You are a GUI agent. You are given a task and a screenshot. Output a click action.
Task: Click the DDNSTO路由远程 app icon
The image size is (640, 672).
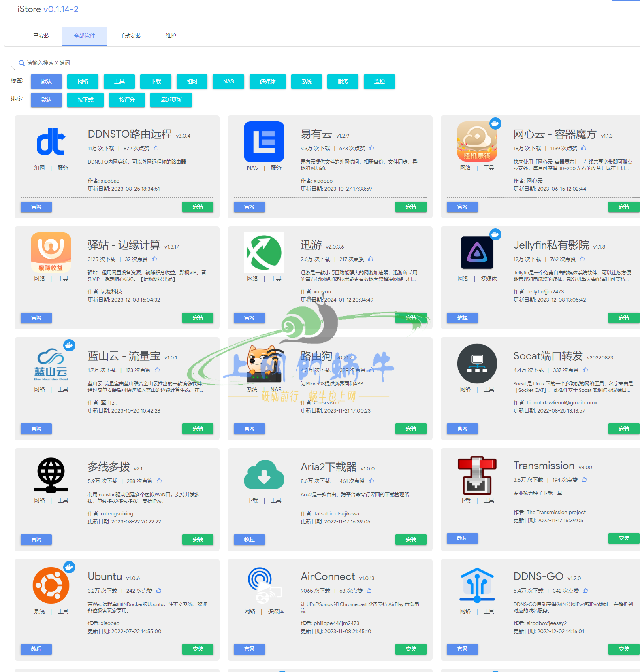coord(51,142)
